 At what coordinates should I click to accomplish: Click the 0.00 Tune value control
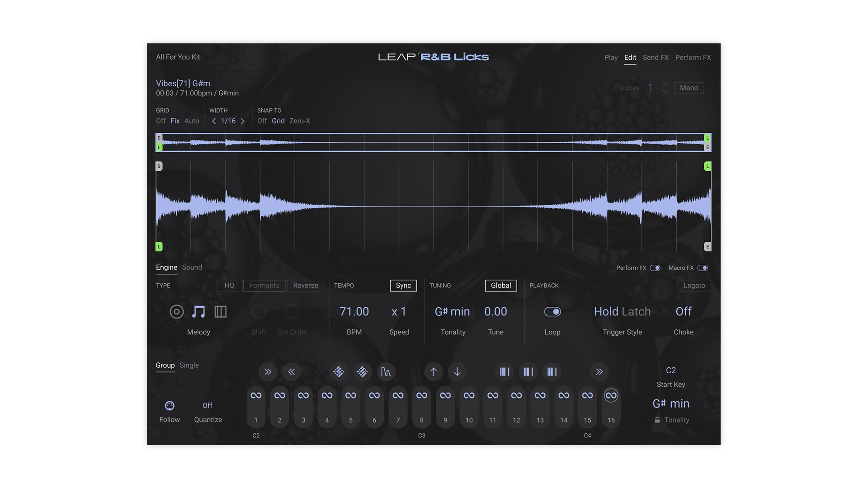pos(495,312)
